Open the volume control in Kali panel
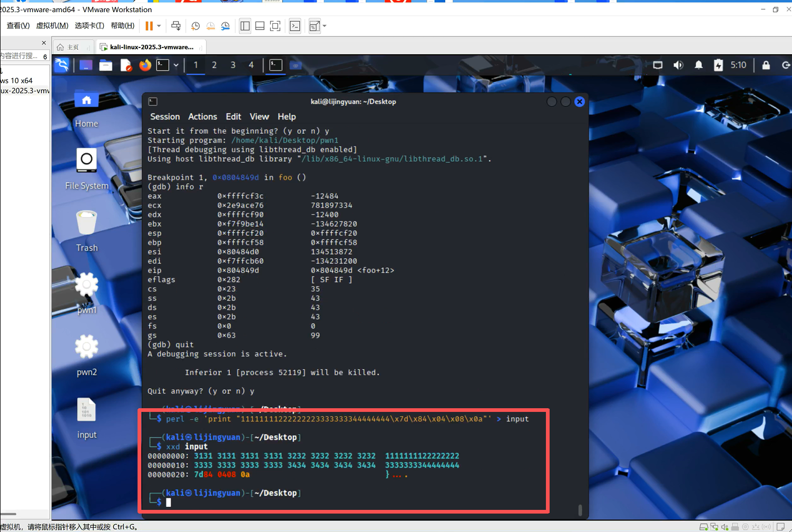792x532 pixels. point(678,65)
